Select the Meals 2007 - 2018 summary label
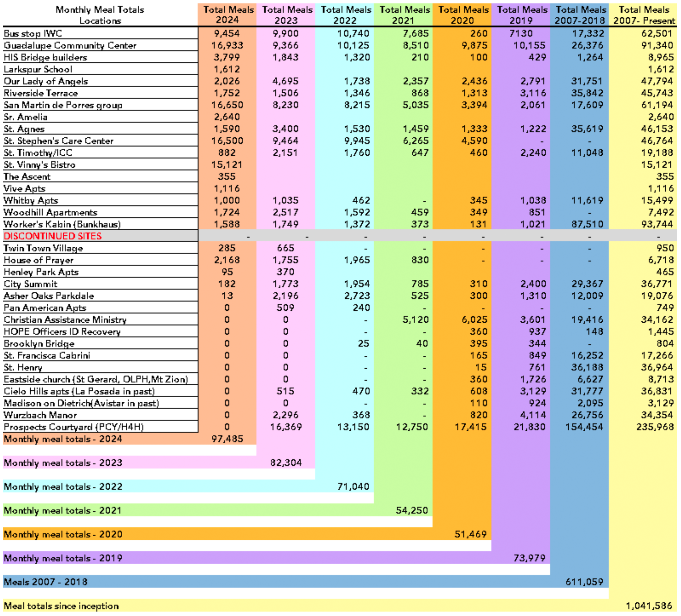The image size is (681, 616). coord(45,582)
